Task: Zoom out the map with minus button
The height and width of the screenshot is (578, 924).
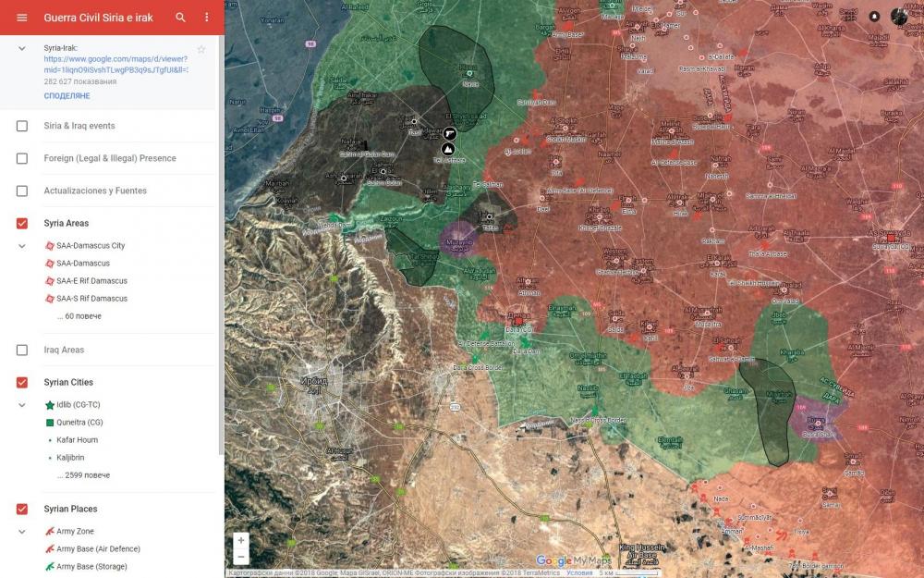Action: pyautogui.click(x=241, y=557)
